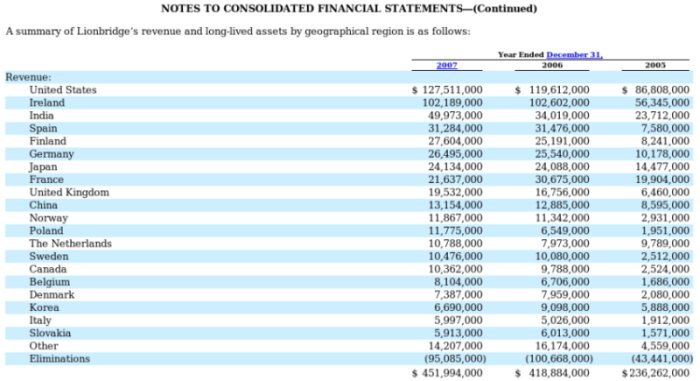Click the 2005 column header
The width and height of the screenshot is (700, 381).
click(655, 65)
